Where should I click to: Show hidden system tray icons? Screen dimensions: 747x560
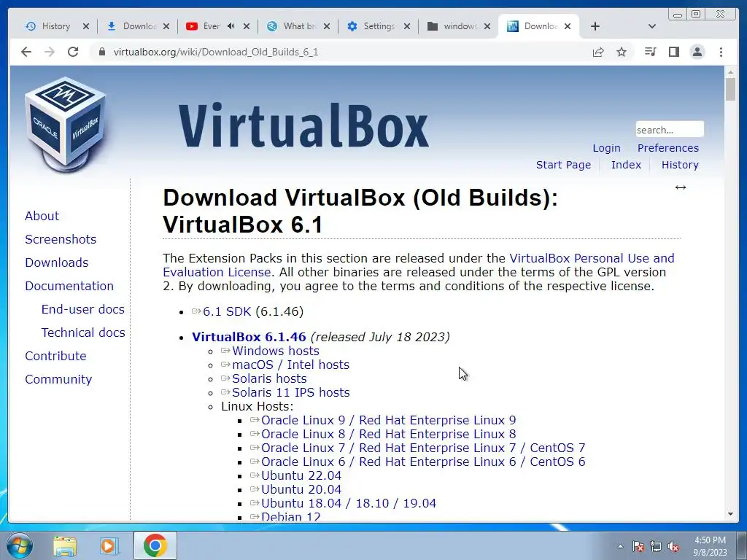point(620,546)
